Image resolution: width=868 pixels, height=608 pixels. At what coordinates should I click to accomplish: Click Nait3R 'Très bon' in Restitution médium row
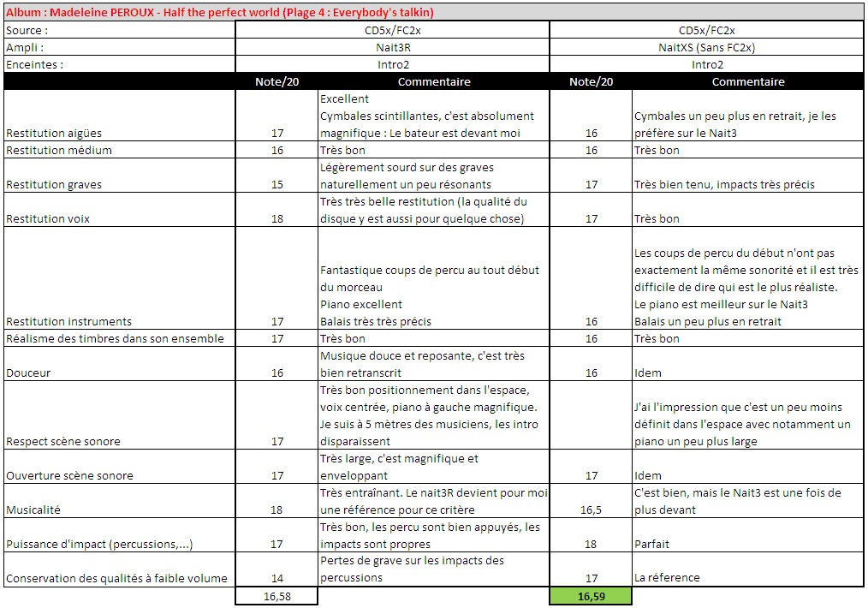click(433, 150)
